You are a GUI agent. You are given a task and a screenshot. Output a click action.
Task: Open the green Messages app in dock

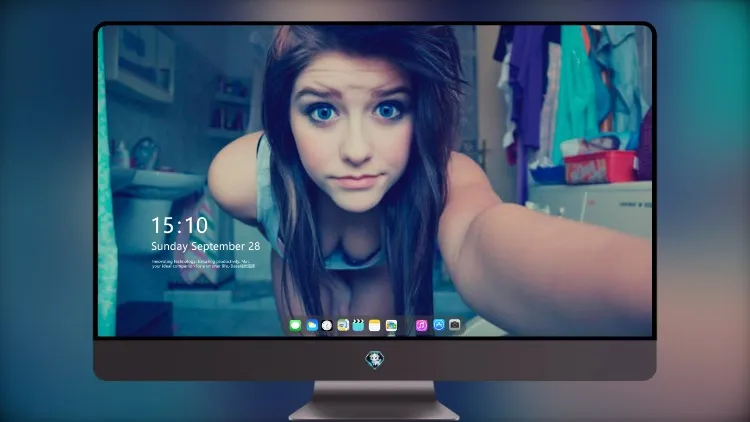pyautogui.click(x=295, y=325)
